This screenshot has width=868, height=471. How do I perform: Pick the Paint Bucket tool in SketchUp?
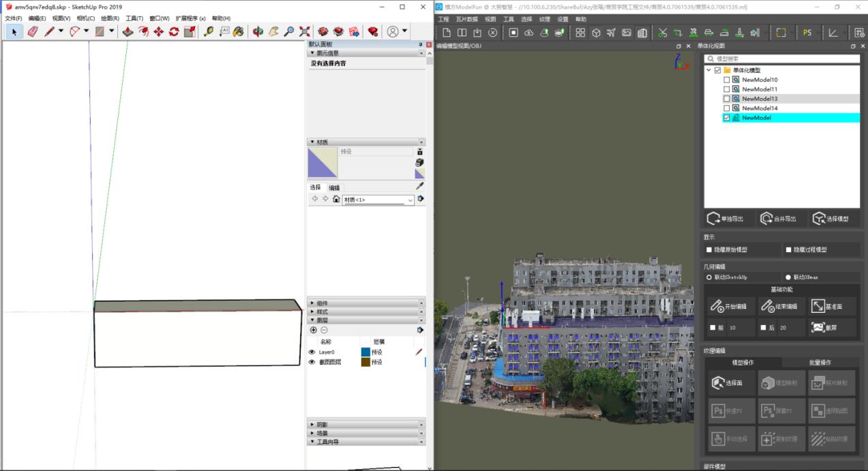pos(239,31)
